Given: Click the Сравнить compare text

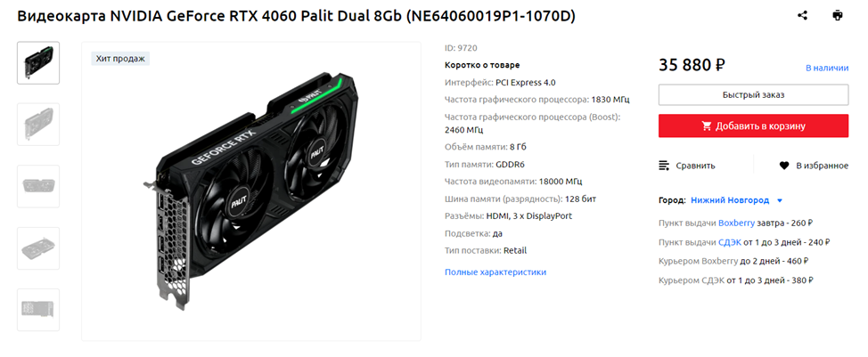Looking at the screenshot, I should [695, 166].
